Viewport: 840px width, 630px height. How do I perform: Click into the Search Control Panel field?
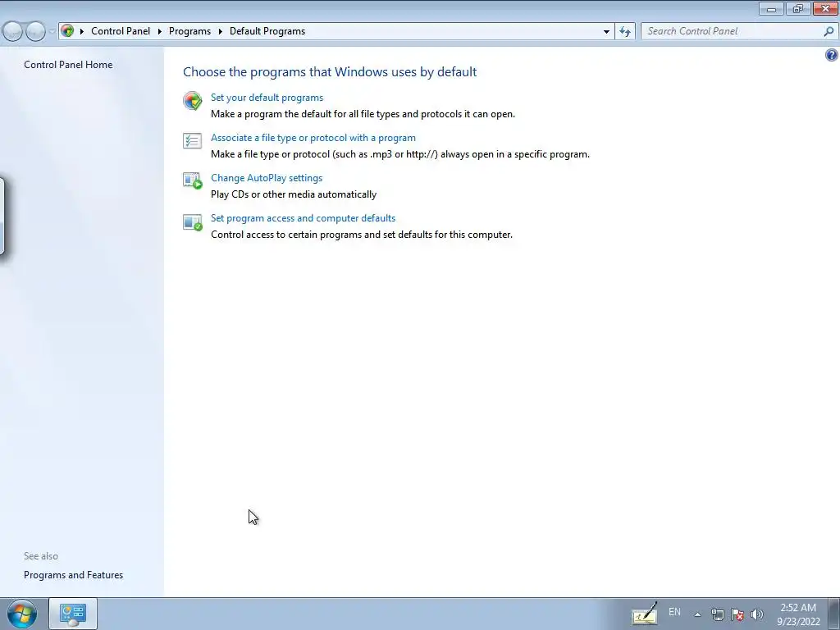[x=732, y=31]
